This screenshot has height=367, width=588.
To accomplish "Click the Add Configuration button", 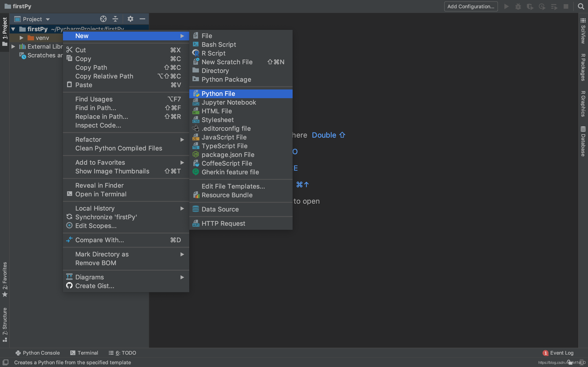I will pyautogui.click(x=471, y=7).
